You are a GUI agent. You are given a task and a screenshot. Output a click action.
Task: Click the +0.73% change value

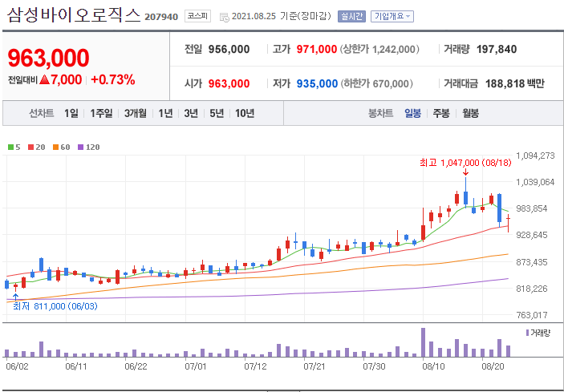113,79
